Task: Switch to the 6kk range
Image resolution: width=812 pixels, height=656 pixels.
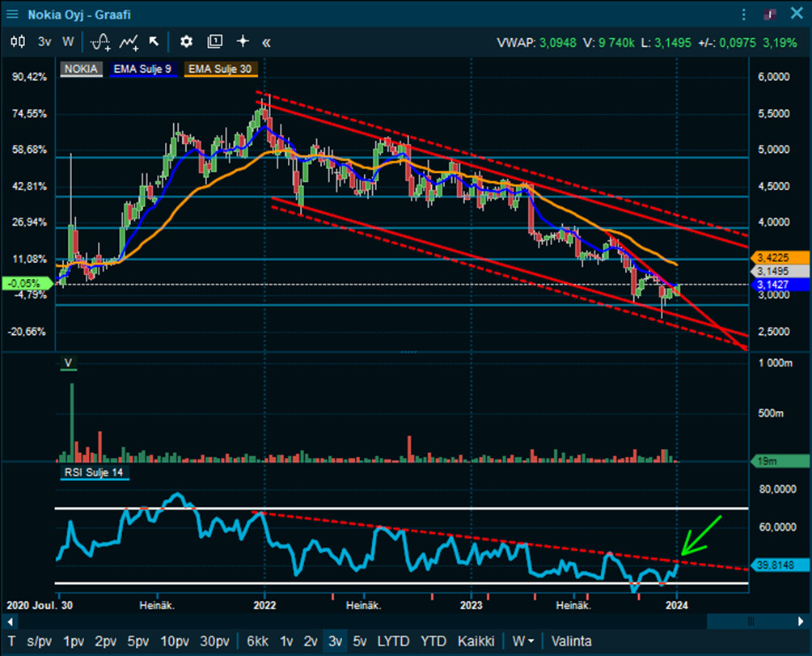Action: (257, 641)
